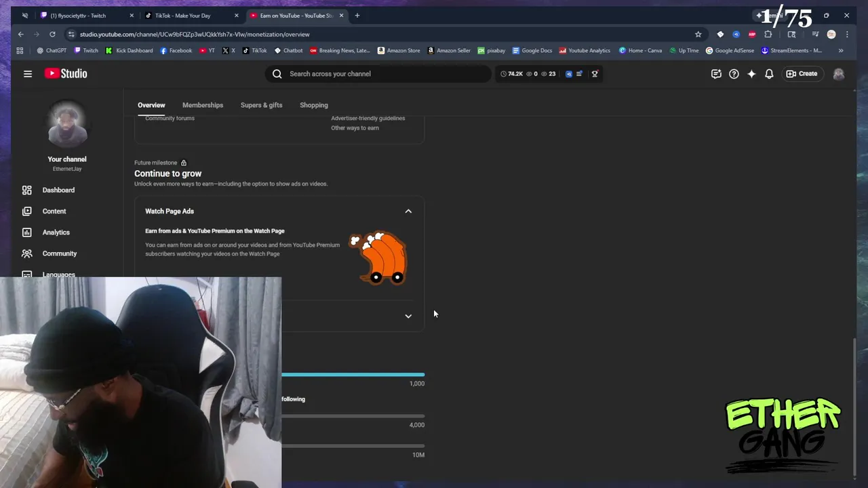Open the Other ways to earn link
The image size is (868, 488).
click(x=355, y=128)
